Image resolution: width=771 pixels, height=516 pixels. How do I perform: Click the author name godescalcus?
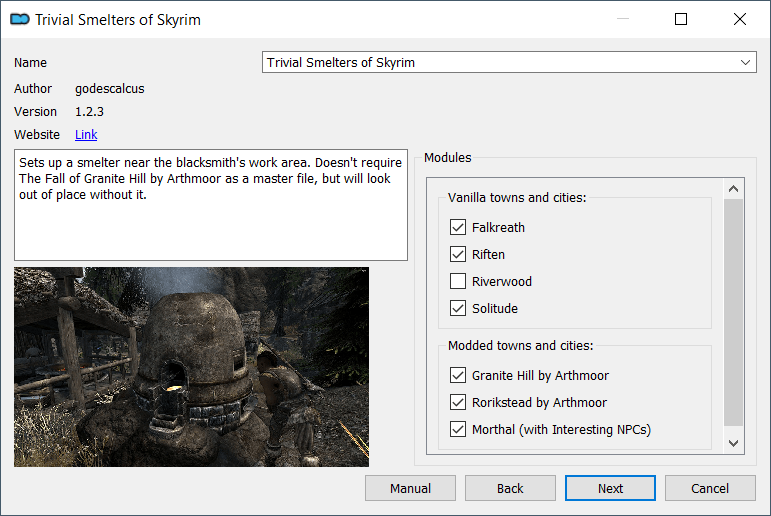pos(110,89)
